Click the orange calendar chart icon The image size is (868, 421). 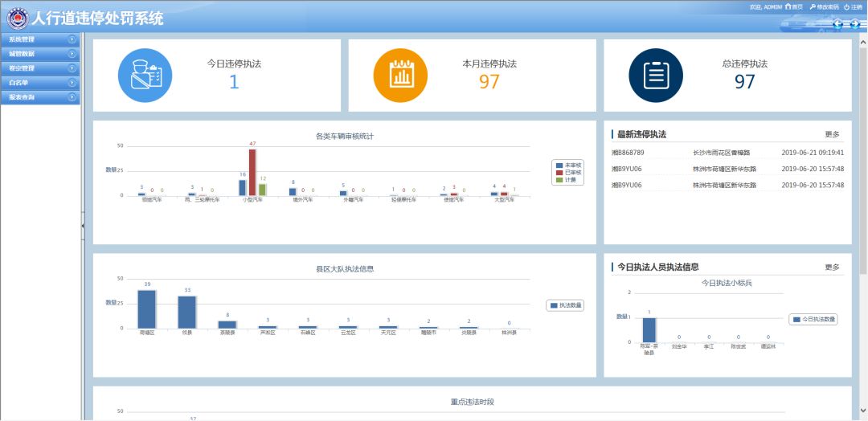pyautogui.click(x=400, y=76)
